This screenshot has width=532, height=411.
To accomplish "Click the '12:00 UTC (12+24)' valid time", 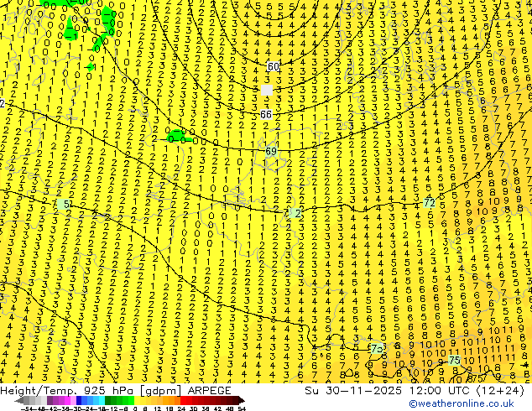I will (x=467, y=391).
